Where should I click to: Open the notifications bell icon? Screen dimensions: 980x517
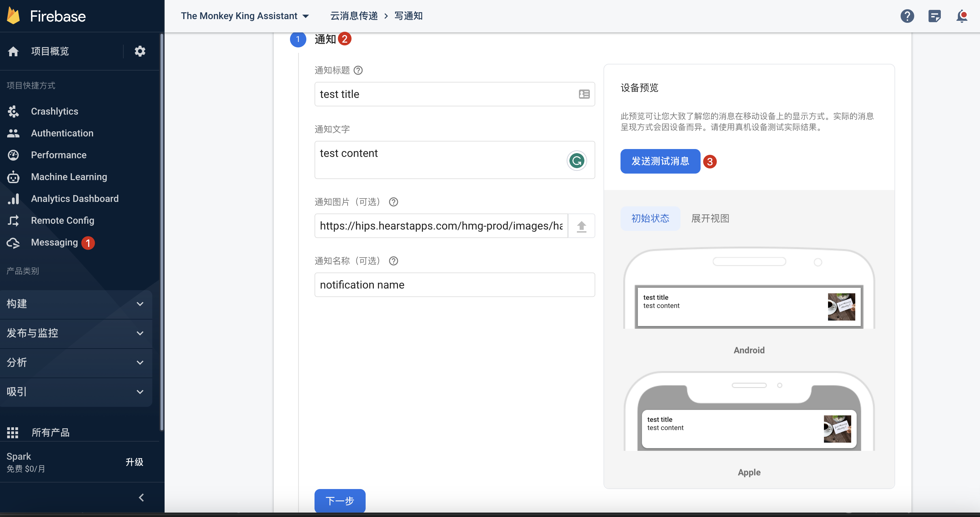pos(961,16)
